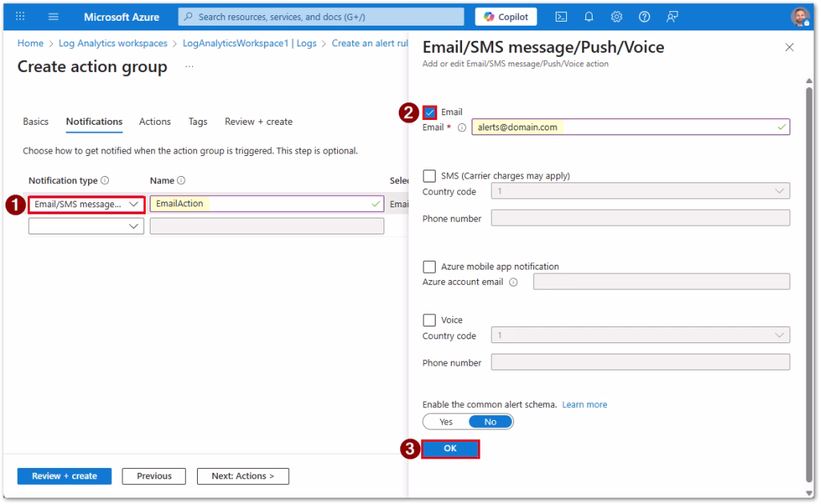Image resolution: width=820 pixels, height=504 pixels.
Task: Open the empty second notification type dropdown
Action: pyautogui.click(x=86, y=226)
